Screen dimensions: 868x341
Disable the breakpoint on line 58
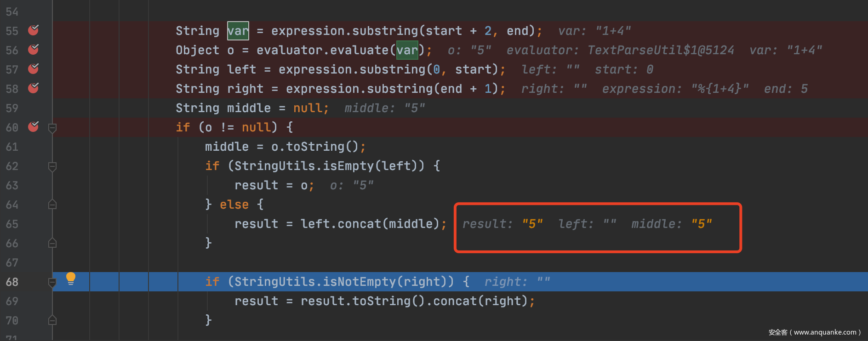pyautogui.click(x=34, y=88)
